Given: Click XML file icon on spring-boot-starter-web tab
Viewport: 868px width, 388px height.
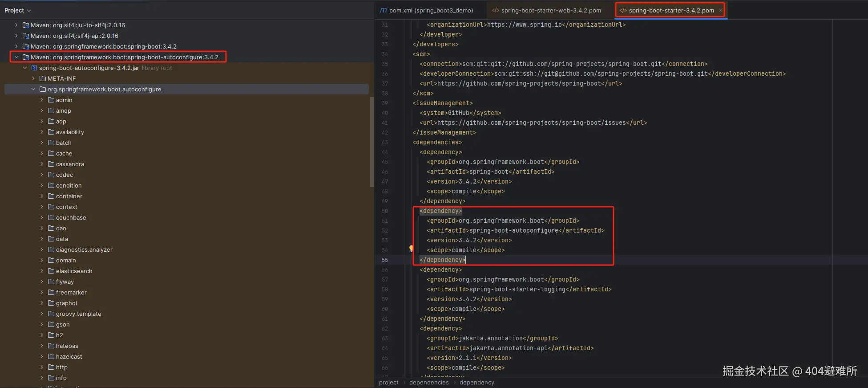Looking at the screenshot, I should [x=496, y=10].
